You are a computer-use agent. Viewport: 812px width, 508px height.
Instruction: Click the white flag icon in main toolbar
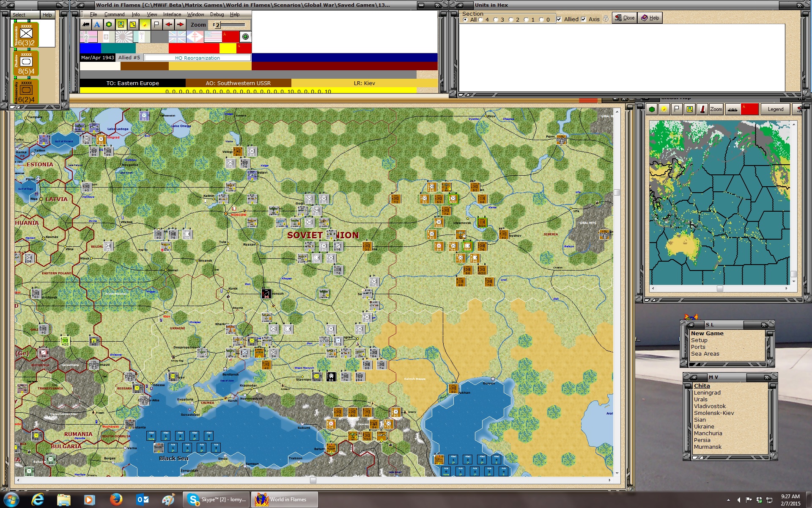tap(156, 25)
